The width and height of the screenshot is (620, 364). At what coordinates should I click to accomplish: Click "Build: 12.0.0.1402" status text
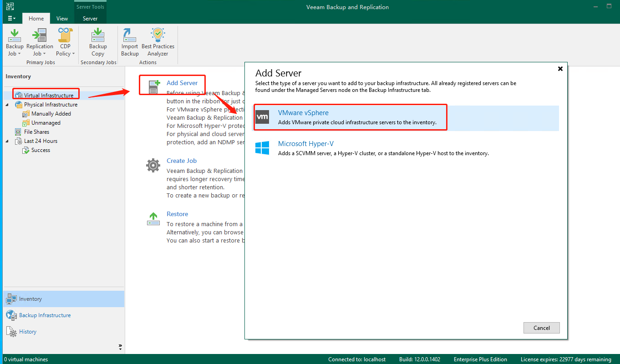point(420,359)
